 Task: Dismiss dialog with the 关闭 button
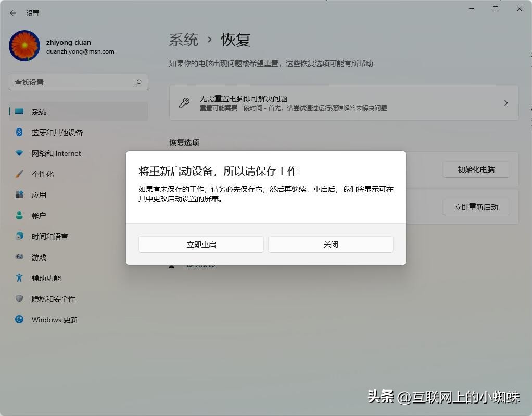(x=331, y=244)
